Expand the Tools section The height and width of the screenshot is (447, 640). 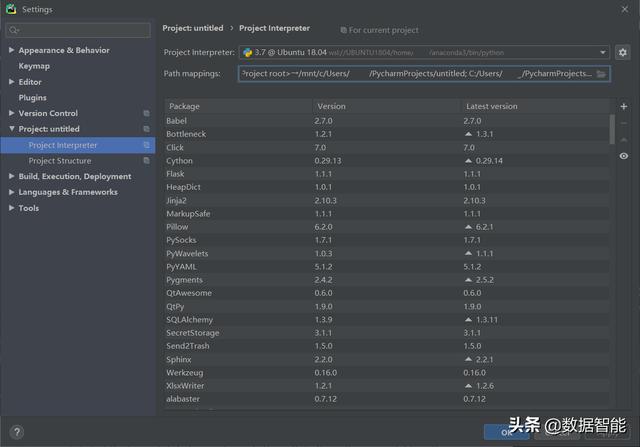point(11,208)
